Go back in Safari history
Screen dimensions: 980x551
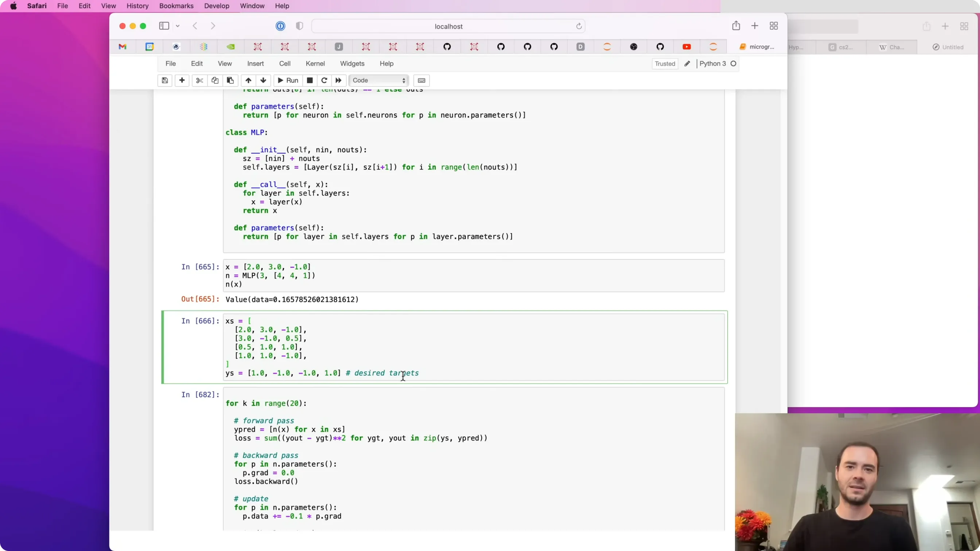coord(195,26)
